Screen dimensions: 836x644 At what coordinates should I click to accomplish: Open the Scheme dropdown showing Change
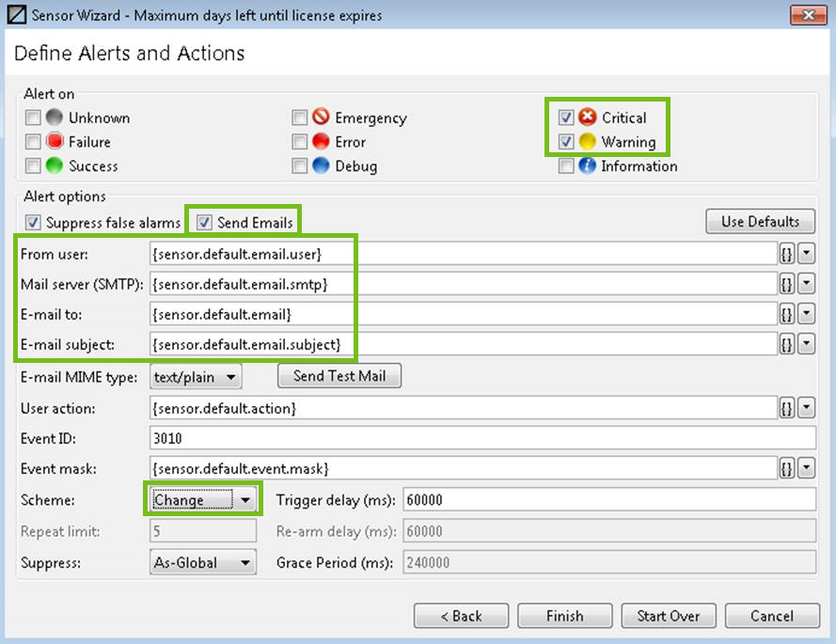[203, 500]
